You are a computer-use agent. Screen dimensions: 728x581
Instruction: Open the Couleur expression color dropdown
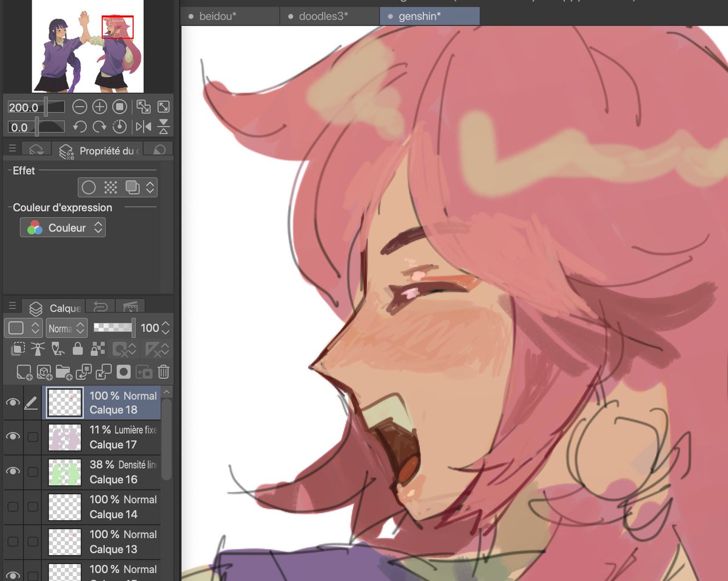pyautogui.click(x=63, y=228)
